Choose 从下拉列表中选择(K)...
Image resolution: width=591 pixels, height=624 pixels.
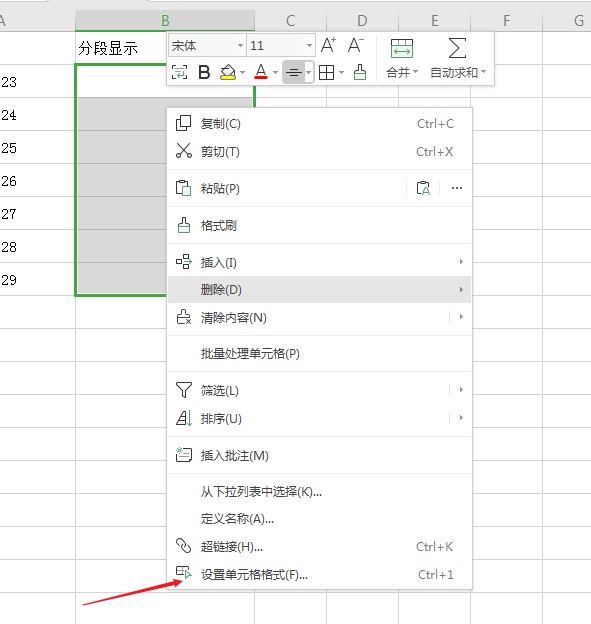click(x=320, y=492)
